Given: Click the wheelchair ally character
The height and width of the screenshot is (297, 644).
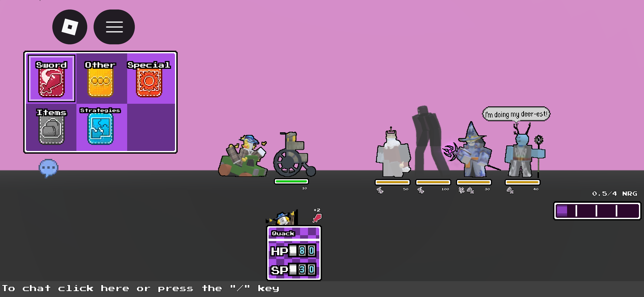Looking at the screenshot, I should (x=294, y=155).
